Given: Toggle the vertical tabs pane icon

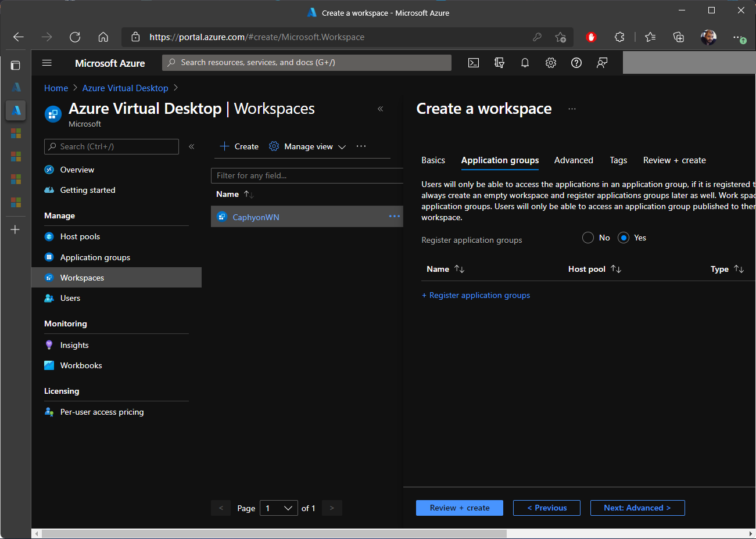Looking at the screenshot, I should 16,65.
